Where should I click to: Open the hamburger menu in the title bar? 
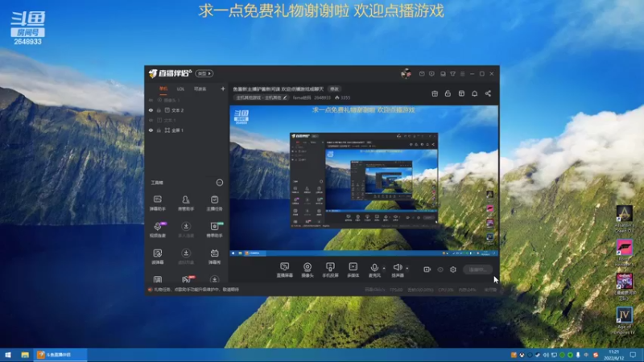(x=462, y=74)
